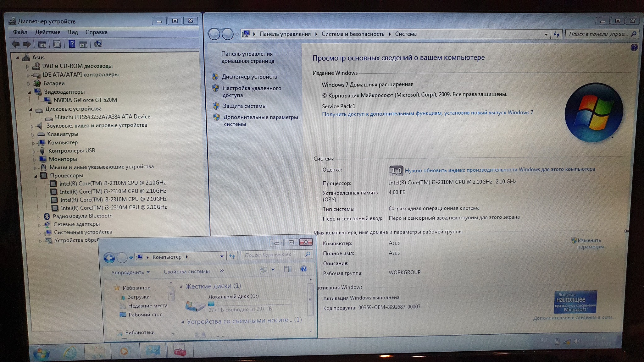Image resolution: width=644 pixels, height=362 pixels.
Task: Click the NVIDIA GeForce GT 520M device icon
Action: 48,100
